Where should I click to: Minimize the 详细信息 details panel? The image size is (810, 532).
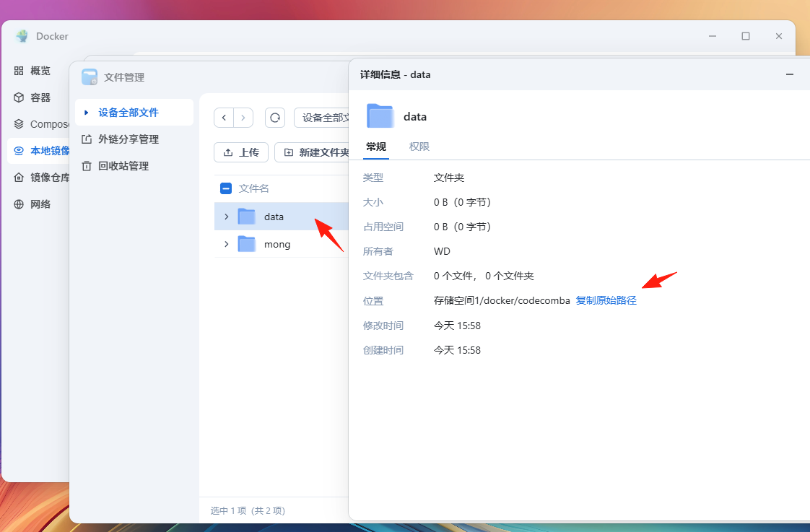click(789, 75)
